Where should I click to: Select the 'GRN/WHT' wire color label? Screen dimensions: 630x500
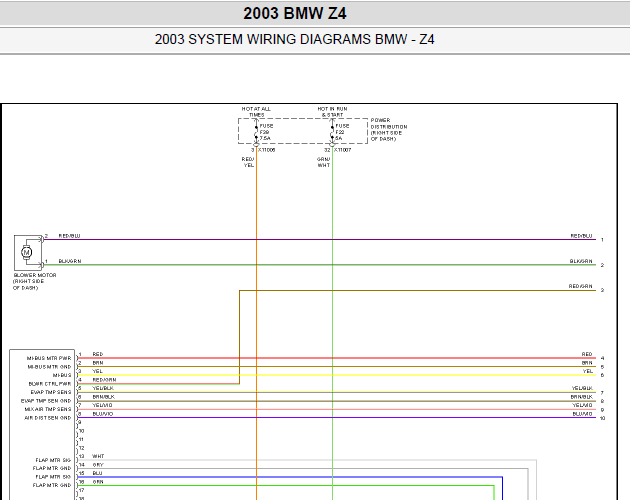(x=323, y=162)
